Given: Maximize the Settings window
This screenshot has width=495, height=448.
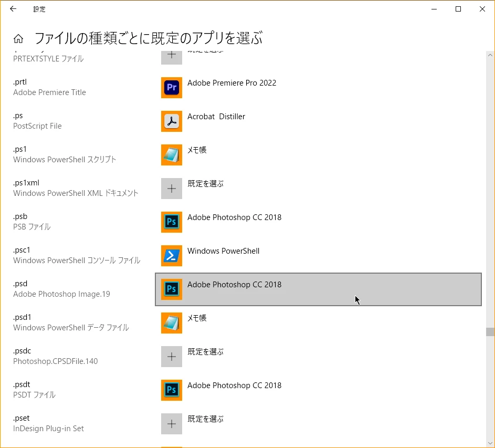Looking at the screenshot, I should 458,9.
